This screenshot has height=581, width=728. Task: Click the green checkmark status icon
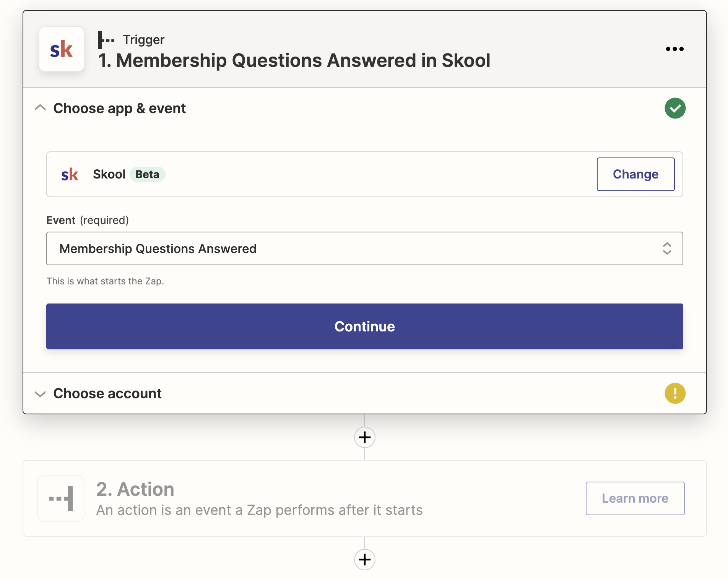point(675,109)
